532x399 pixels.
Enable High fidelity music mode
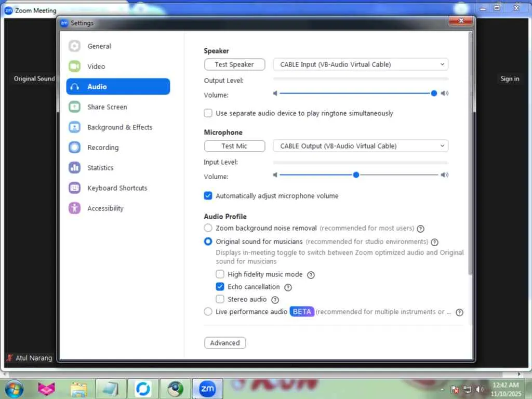(220, 274)
